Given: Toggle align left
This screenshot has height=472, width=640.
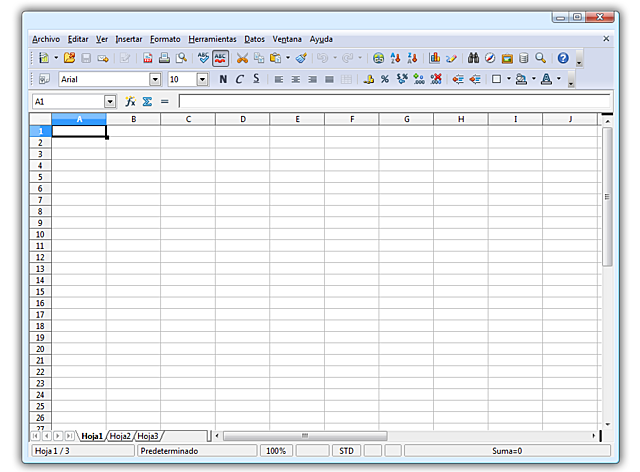Looking at the screenshot, I should [279, 79].
